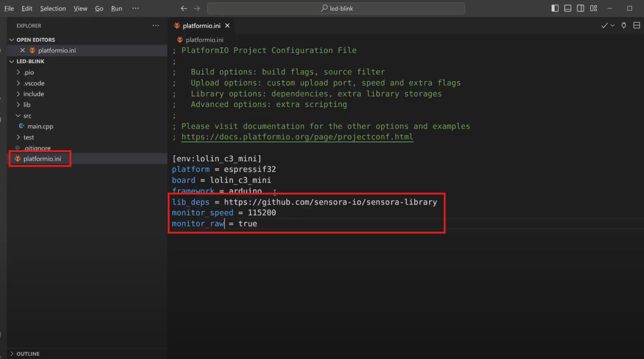Viewport: 644px width, 359px height.
Task: Click the docs.platformio.org hyperlink
Action: (297, 137)
